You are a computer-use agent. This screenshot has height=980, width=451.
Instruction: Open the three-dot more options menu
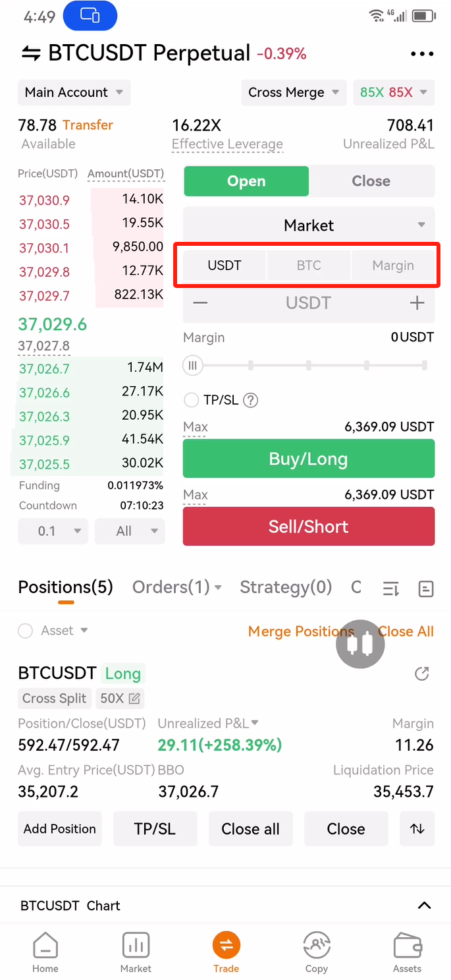pyautogui.click(x=421, y=54)
